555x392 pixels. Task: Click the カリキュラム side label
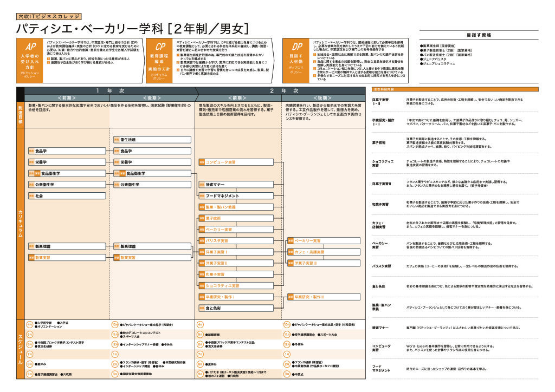point(21,224)
